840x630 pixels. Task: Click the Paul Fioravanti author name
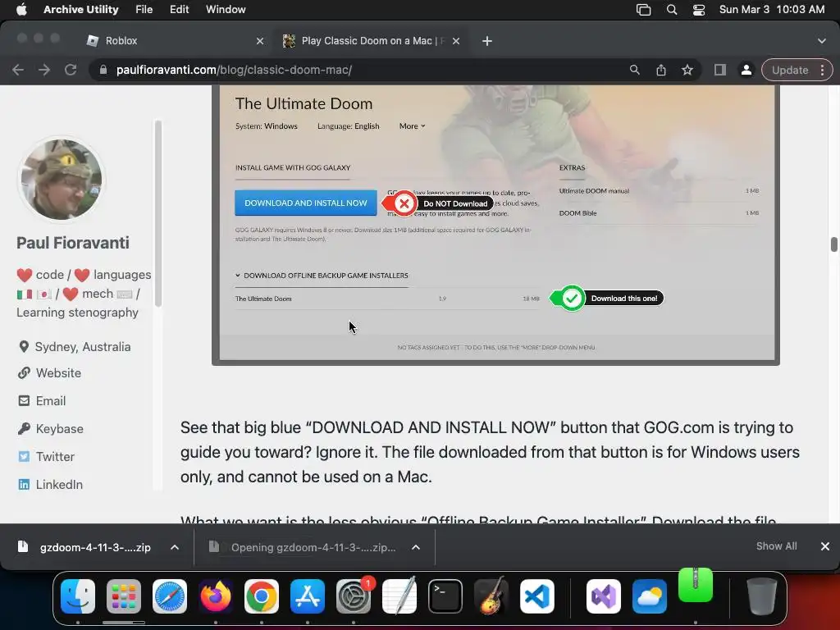(73, 243)
